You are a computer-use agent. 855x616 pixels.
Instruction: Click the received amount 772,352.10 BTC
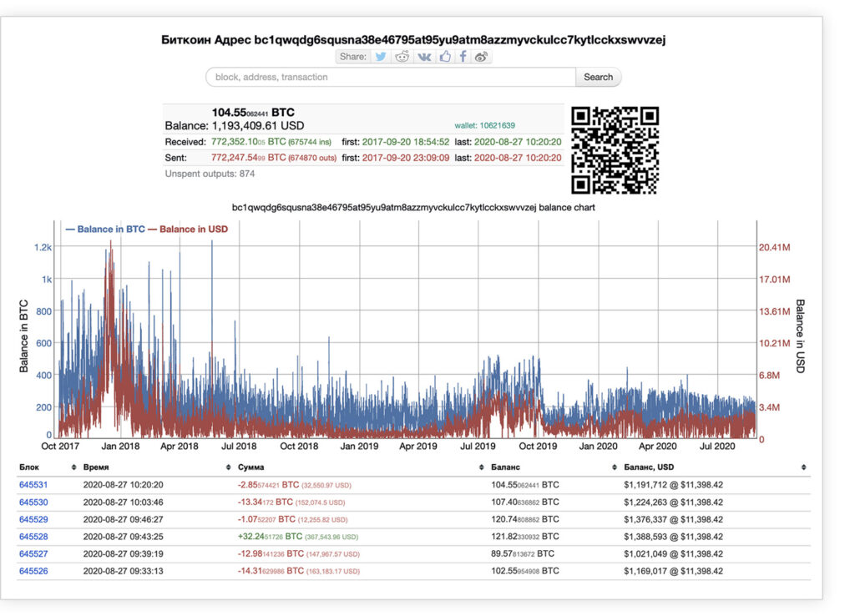(x=248, y=142)
